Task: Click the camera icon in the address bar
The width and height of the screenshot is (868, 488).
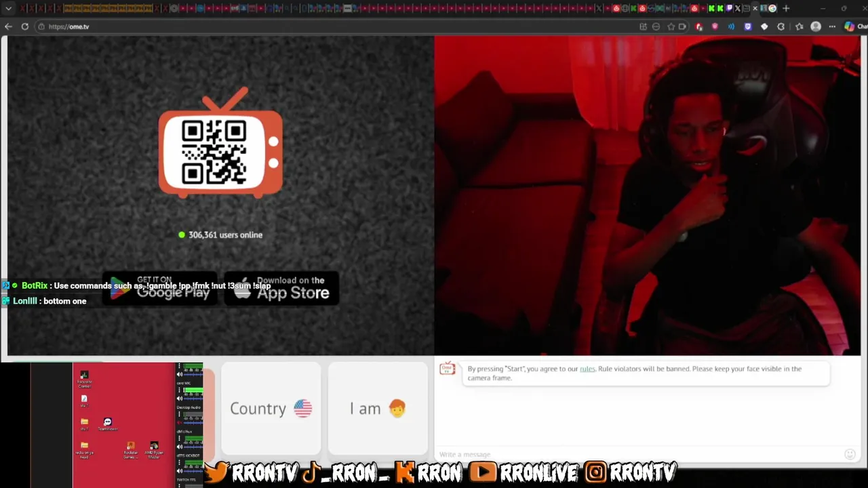Action: [x=682, y=26]
